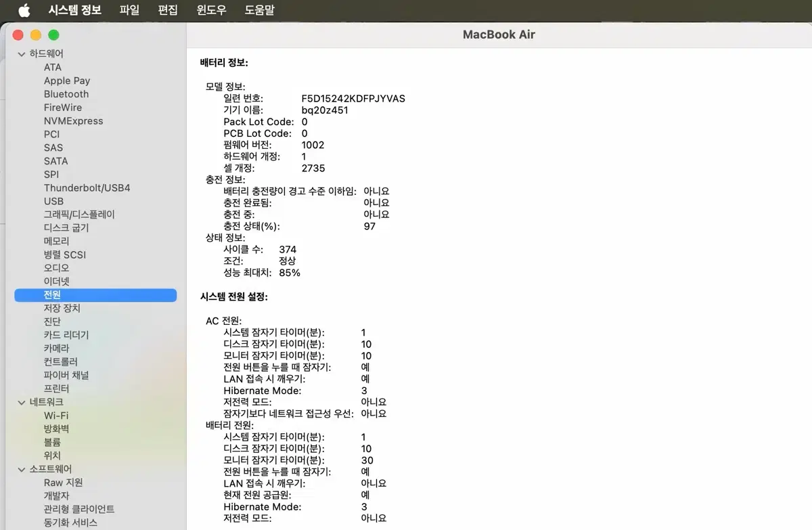Select the highlighted 전원 sidebar item
This screenshot has width=812, height=530.
pyautogui.click(x=95, y=295)
